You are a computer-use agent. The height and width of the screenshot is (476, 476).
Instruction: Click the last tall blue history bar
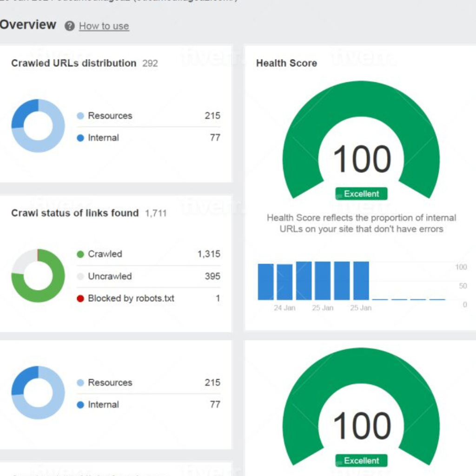(361, 281)
